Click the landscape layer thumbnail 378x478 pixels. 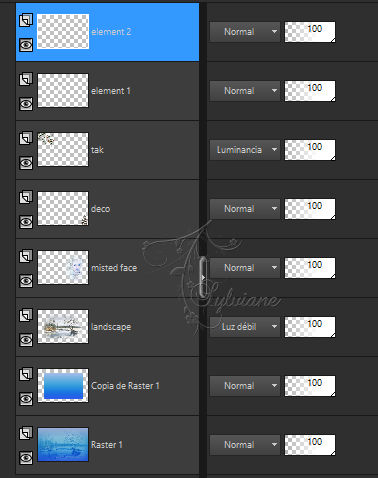click(x=63, y=327)
